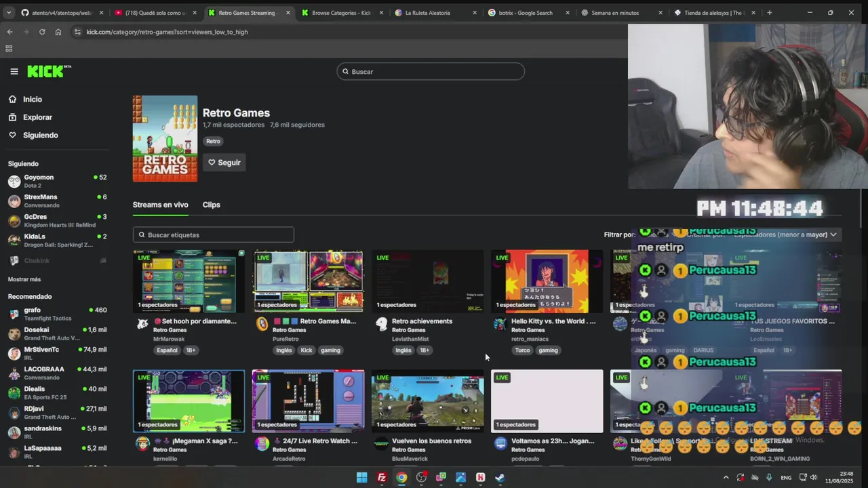Open the apps grid in bookmarks bar
This screenshot has height=488, width=868.
pyautogui.click(x=9, y=49)
